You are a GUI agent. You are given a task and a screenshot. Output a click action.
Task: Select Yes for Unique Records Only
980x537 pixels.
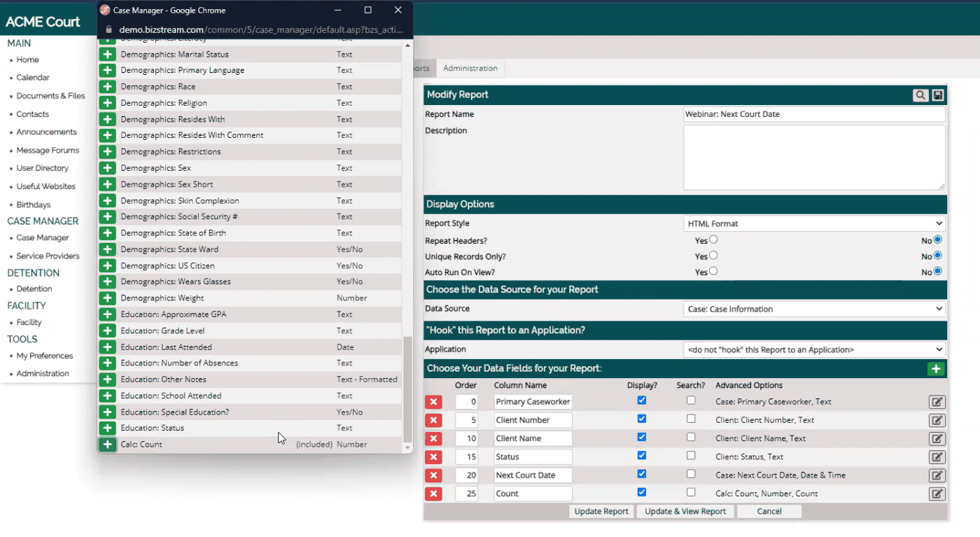713,256
